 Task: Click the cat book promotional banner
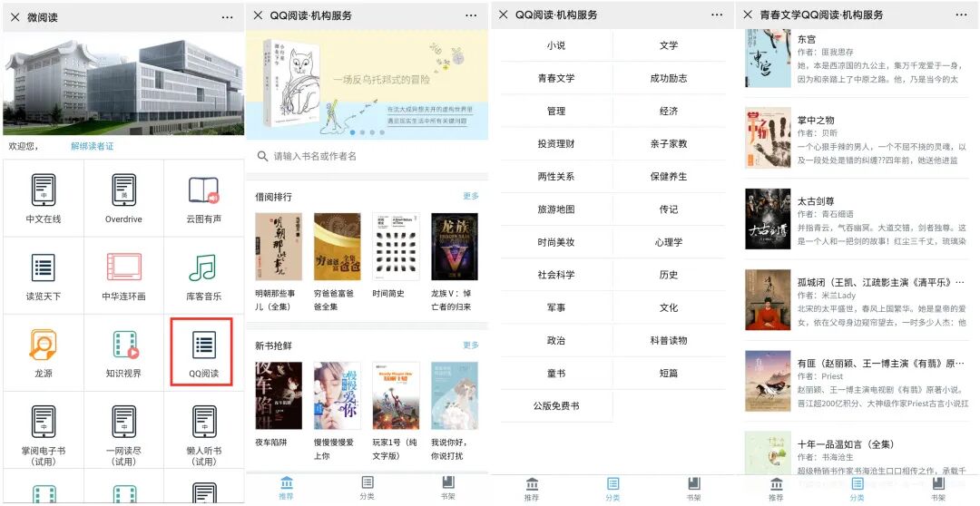[367, 85]
